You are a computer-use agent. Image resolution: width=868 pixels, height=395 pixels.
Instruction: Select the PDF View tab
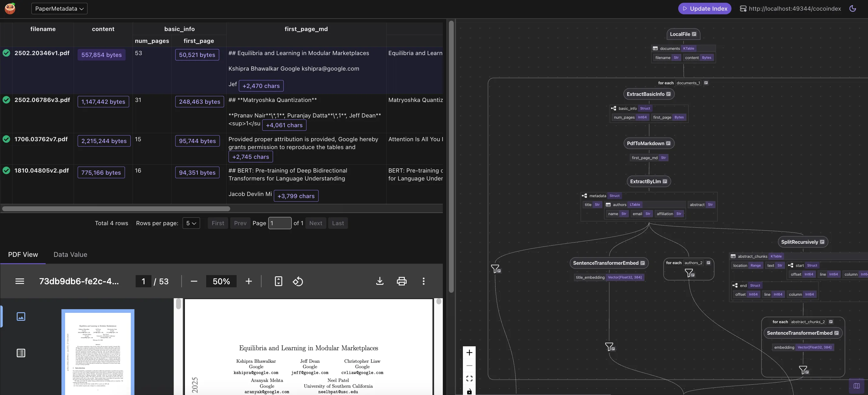[x=23, y=254]
